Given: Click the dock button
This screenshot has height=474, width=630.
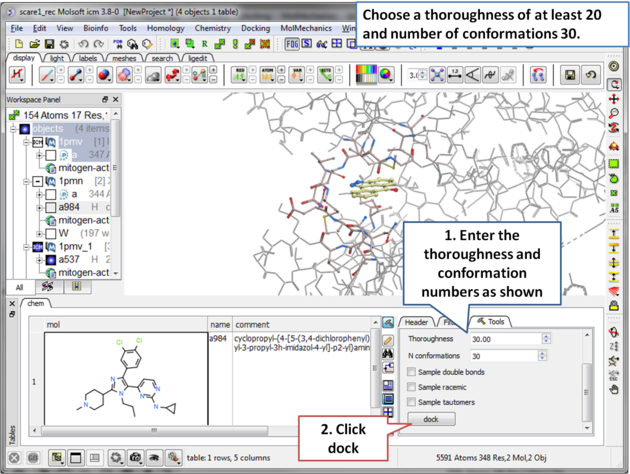Looking at the screenshot, I should (x=431, y=419).
